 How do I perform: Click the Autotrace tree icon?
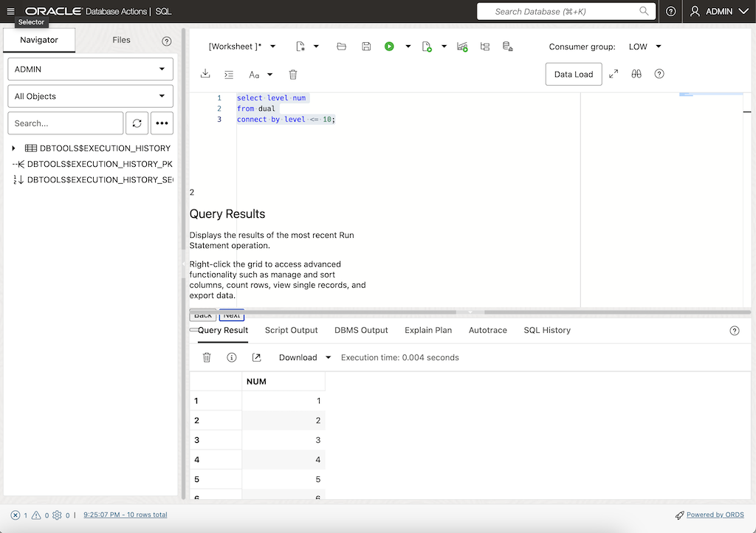click(485, 47)
